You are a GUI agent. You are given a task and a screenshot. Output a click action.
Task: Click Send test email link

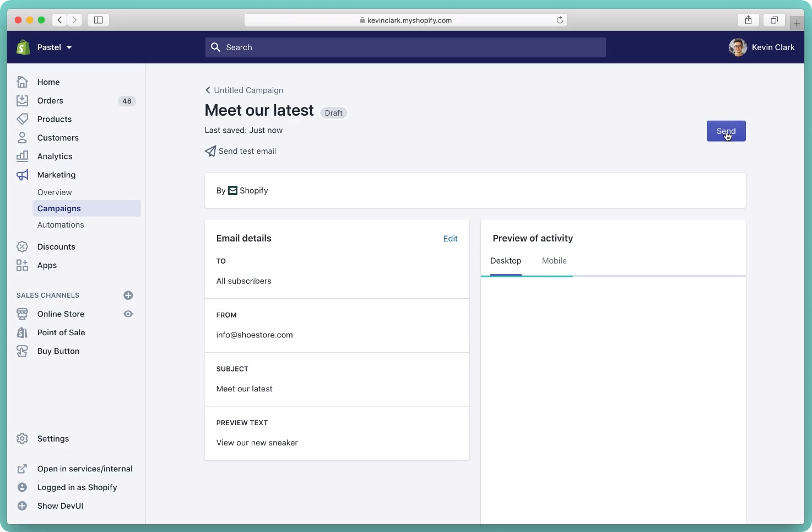240,151
